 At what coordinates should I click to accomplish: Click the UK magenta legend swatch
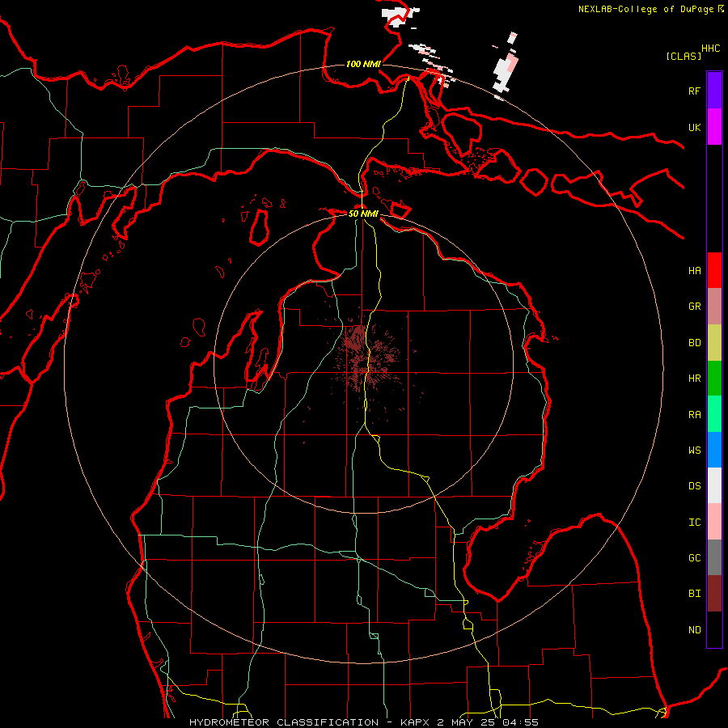coord(714,127)
